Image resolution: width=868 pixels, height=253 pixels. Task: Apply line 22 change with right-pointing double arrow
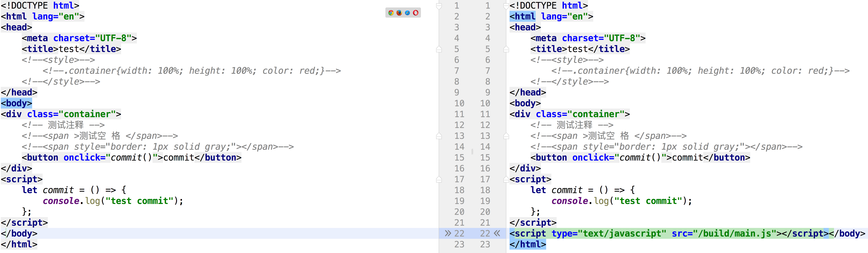(448, 233)
